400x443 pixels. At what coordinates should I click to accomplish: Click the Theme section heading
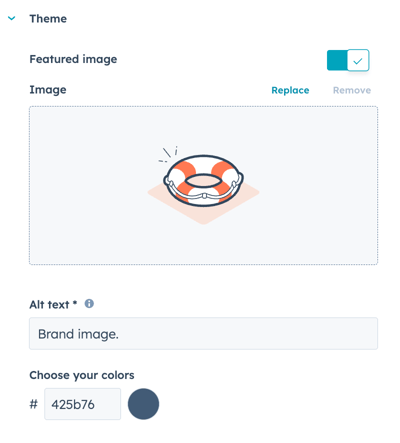[48, 19]
